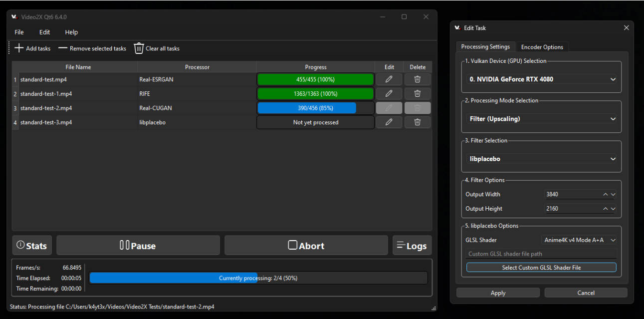The image size is (644, 319).
Task: Click the trash icon for standard-test-2.mp4
Action: click(418, 108)
